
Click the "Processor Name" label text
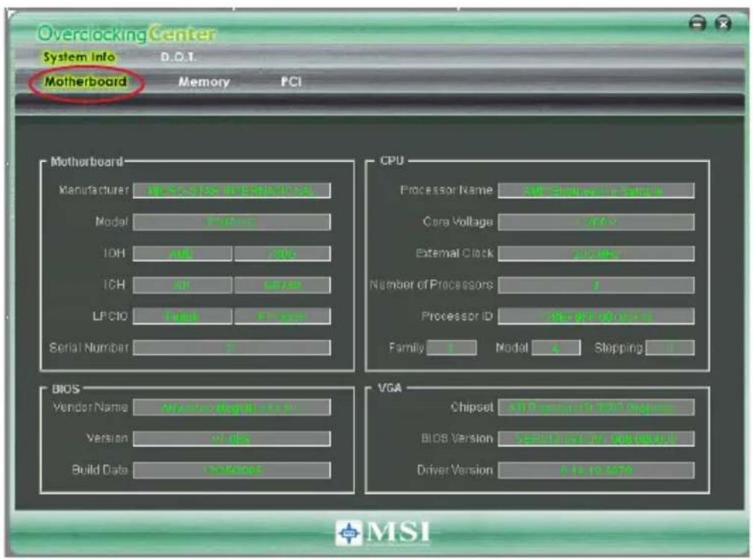(x=446, y=190)
